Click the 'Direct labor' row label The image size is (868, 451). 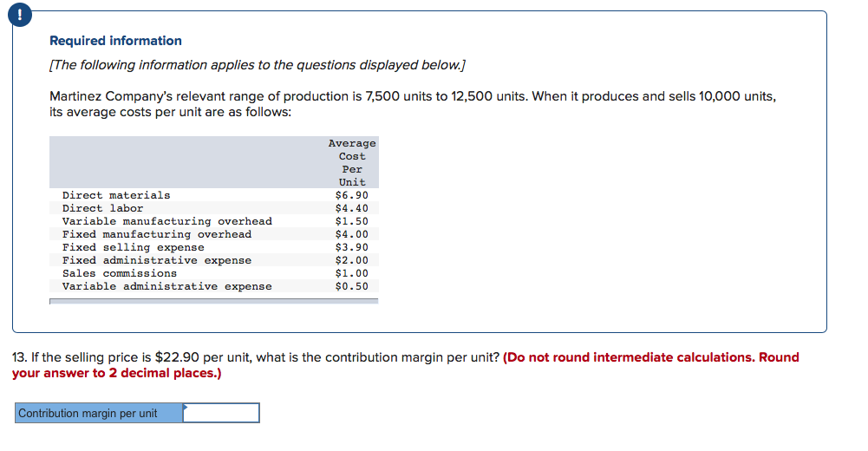coord(103,208)
